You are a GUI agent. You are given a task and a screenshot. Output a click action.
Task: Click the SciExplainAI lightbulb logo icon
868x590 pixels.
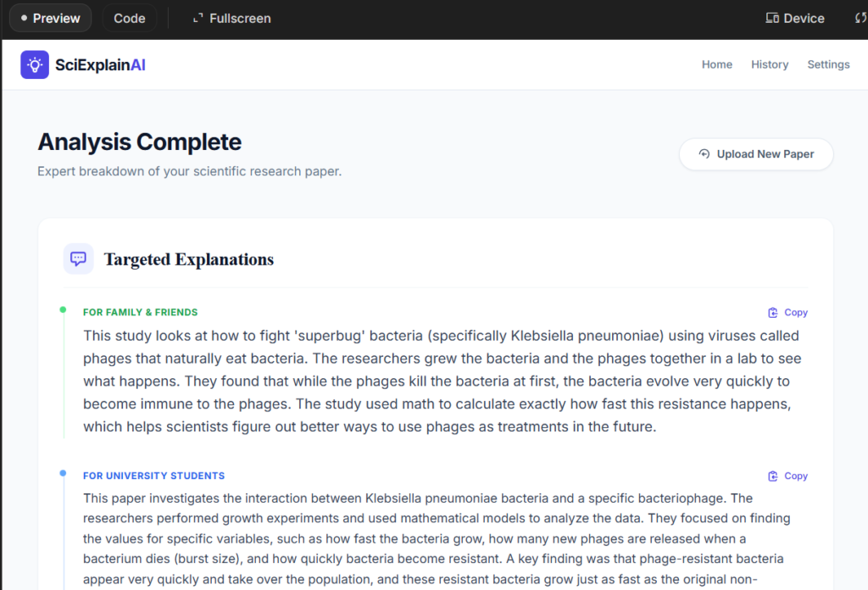(x=35, y=64)
